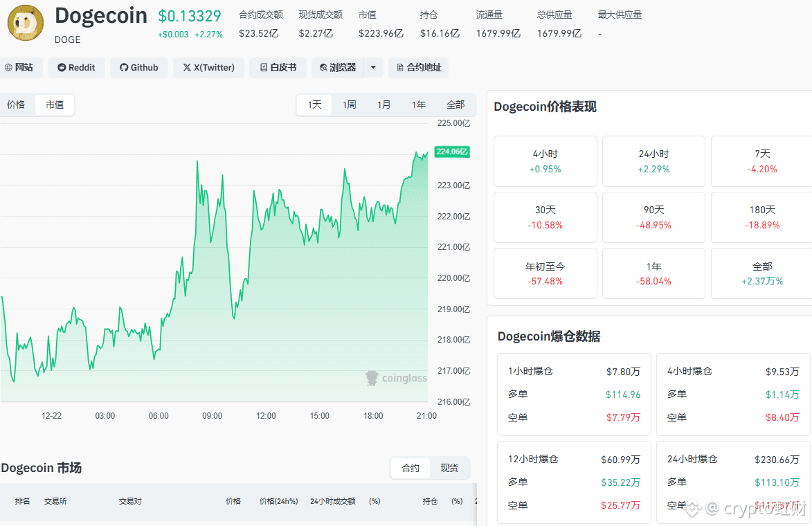Click the $114.96 long liquidation value
The height and width of the screenshot is (526, 812).
[x=623, y=394]
